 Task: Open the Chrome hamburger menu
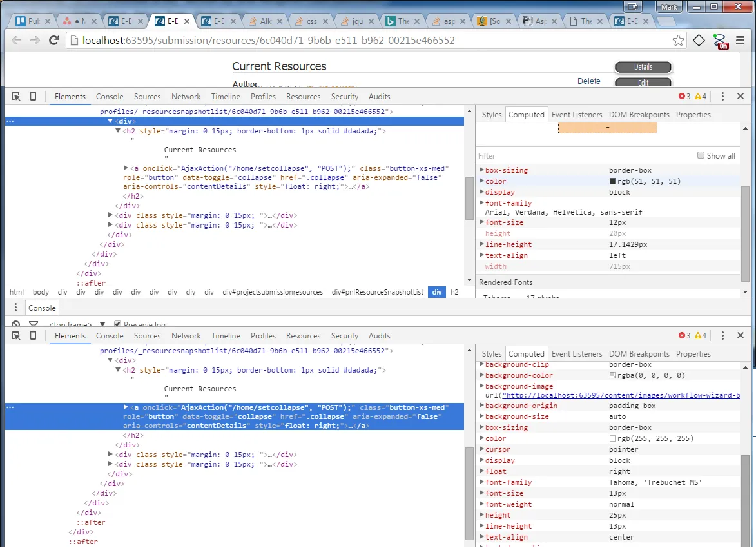click(x=741, y=41)
